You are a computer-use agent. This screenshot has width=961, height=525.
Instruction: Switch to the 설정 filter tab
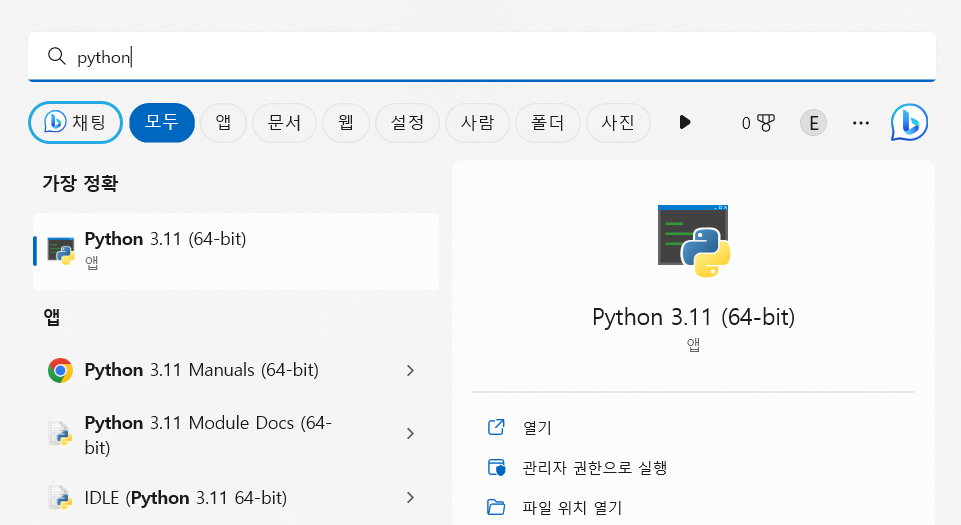408,123
